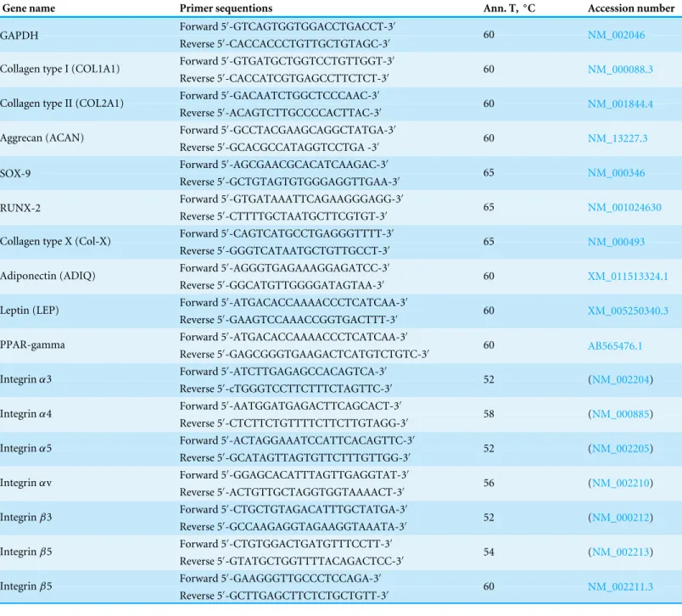The width and height of the screenshot is (682, 616).
Task: Click GAPDH reverse primer CACCACCCTGTTGCTGTAGC
Action: [x=285, y=44]
